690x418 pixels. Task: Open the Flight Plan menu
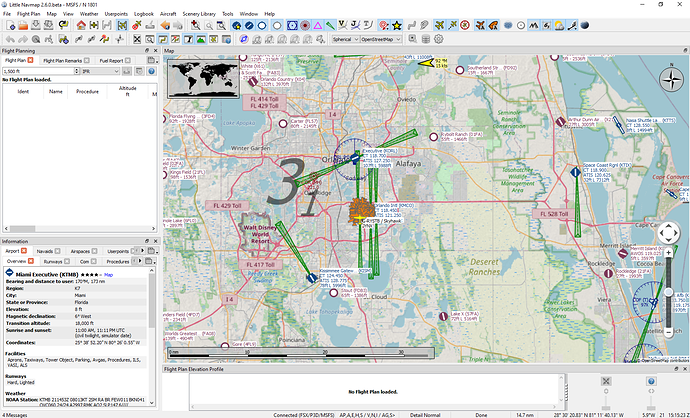click(29, 14)
